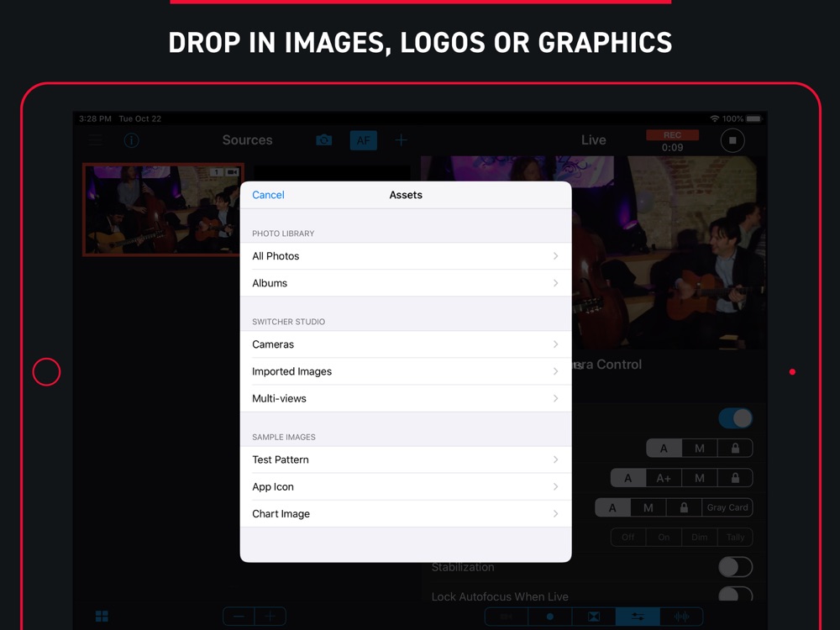Expand All Photos via its chevron

point(555,256)
